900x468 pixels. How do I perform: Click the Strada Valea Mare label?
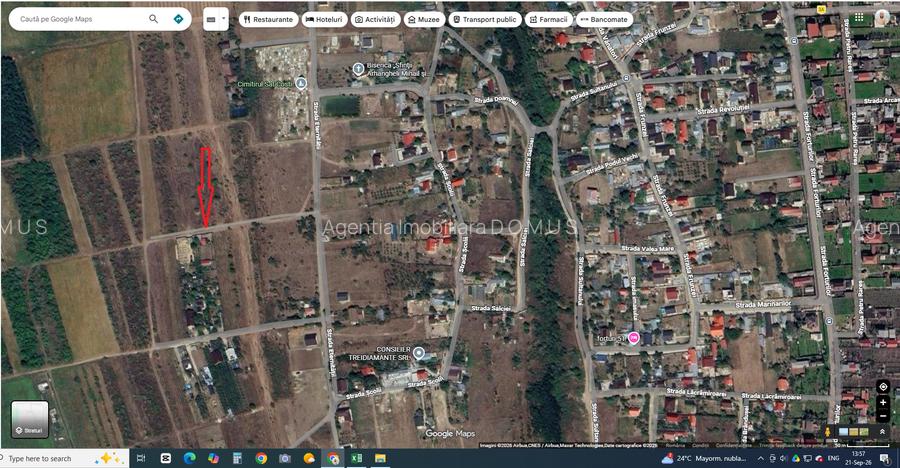(647, 249)
